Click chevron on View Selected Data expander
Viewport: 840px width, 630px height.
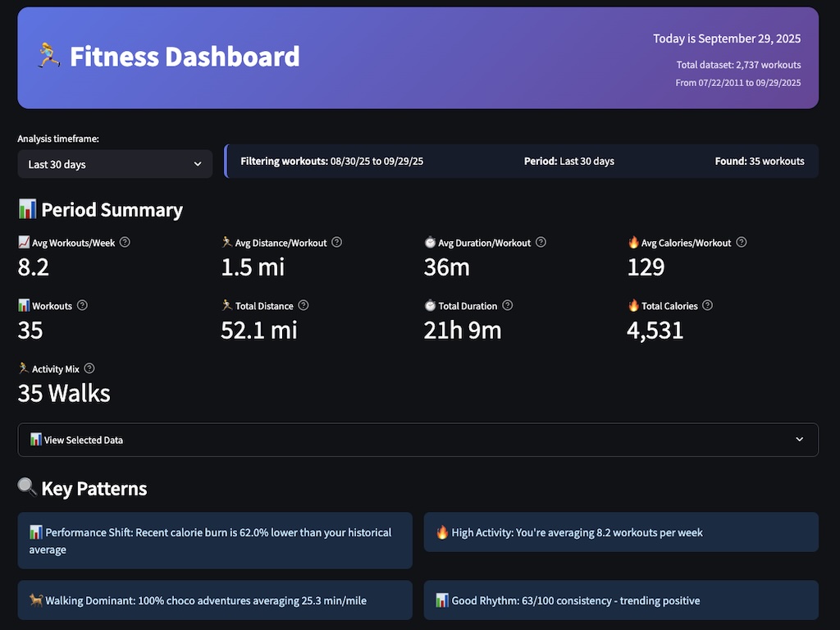click(x=800, y=440)
